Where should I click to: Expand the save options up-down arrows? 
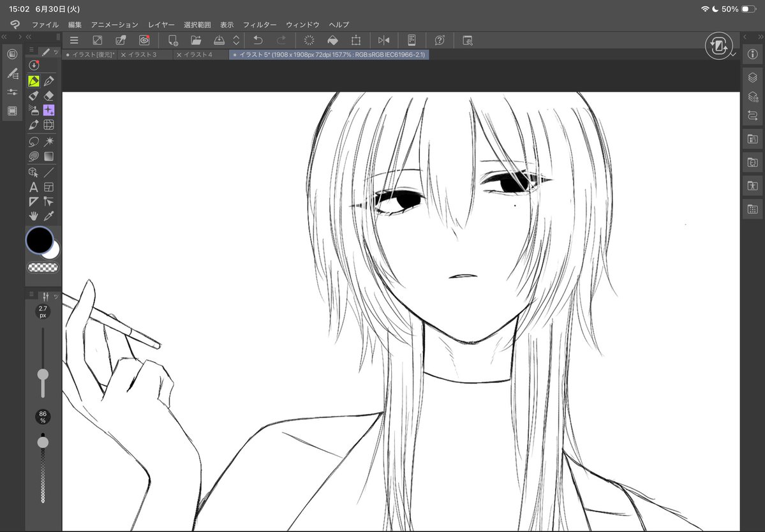(236, 40)
